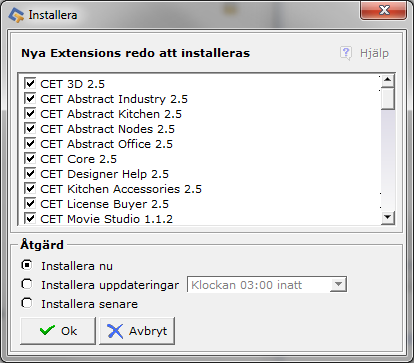Click the scrollbar down arrow in extensions list
414x363 pixels.
(x=388, y=218)
